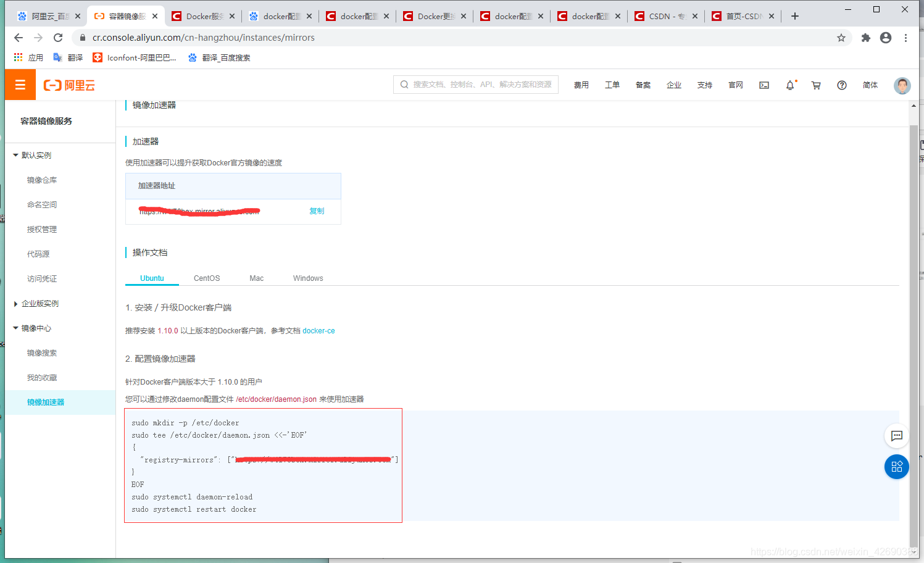This screenshot has height=563, width=924.
Task: Open 访问凭证 in the sidebar
Action: pos(42,278)
